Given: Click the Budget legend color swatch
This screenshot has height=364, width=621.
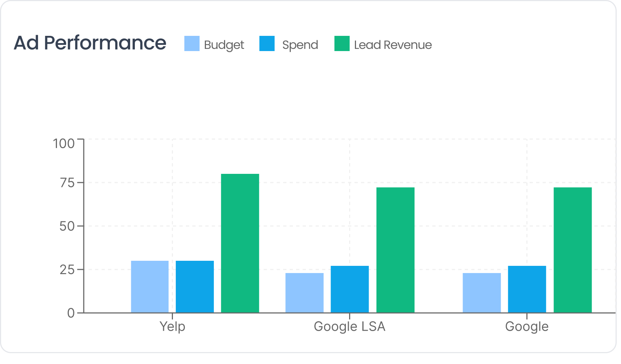Looking at the screenshot, I should 192,43.
